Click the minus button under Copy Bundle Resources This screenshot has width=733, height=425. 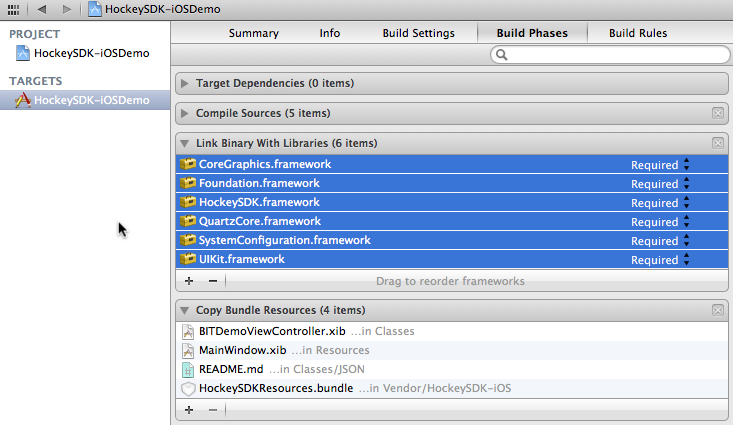point(212,410)
